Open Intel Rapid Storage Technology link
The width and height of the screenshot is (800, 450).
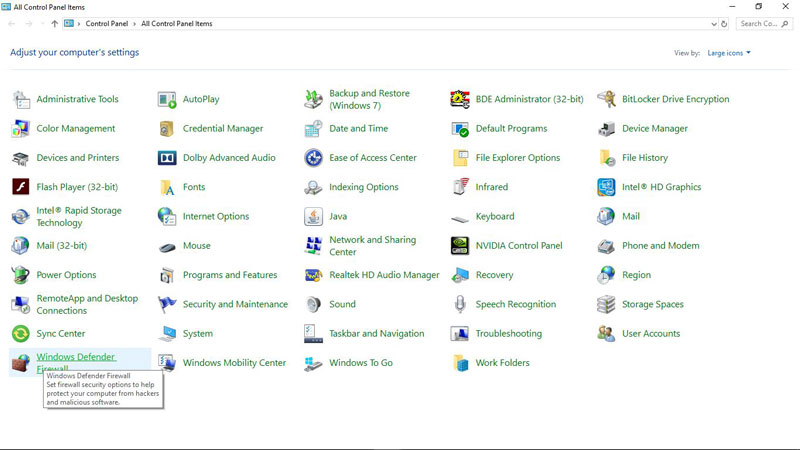click(79, 216)
